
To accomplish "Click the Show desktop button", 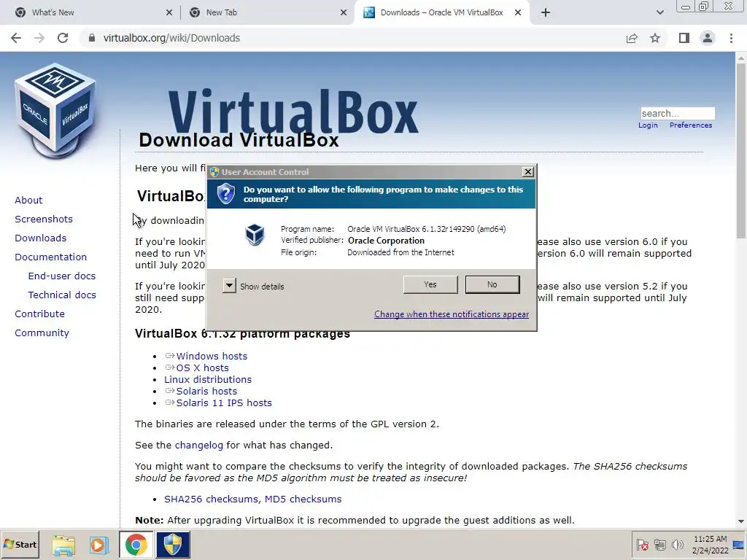I will [740, 545].
